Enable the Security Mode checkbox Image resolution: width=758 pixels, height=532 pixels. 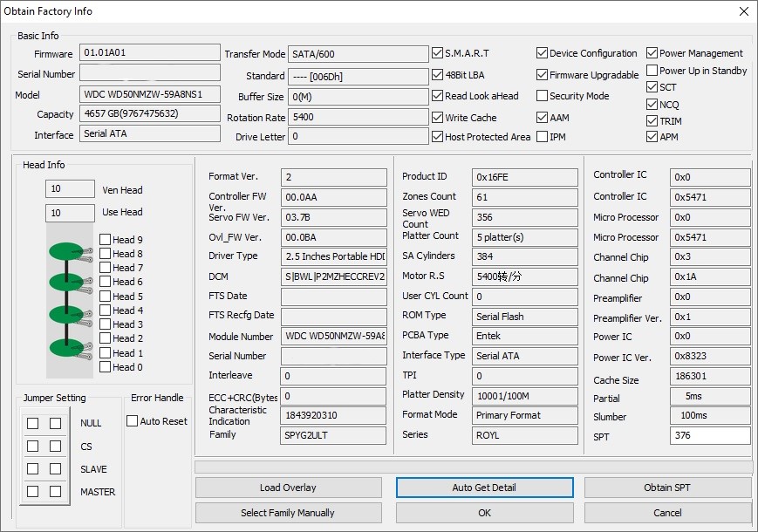pyautogui.click(x=542, y=96)
